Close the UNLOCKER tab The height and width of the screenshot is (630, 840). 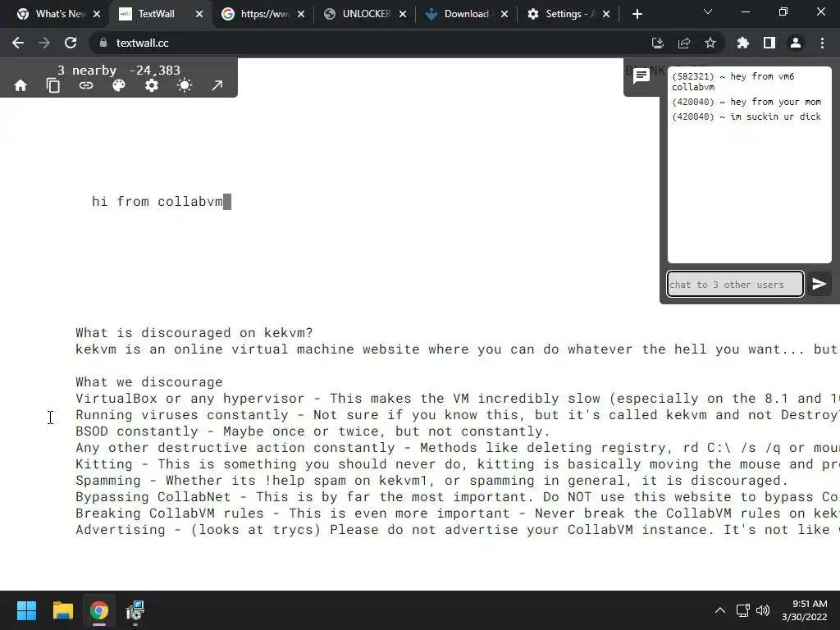click(402, 14)
